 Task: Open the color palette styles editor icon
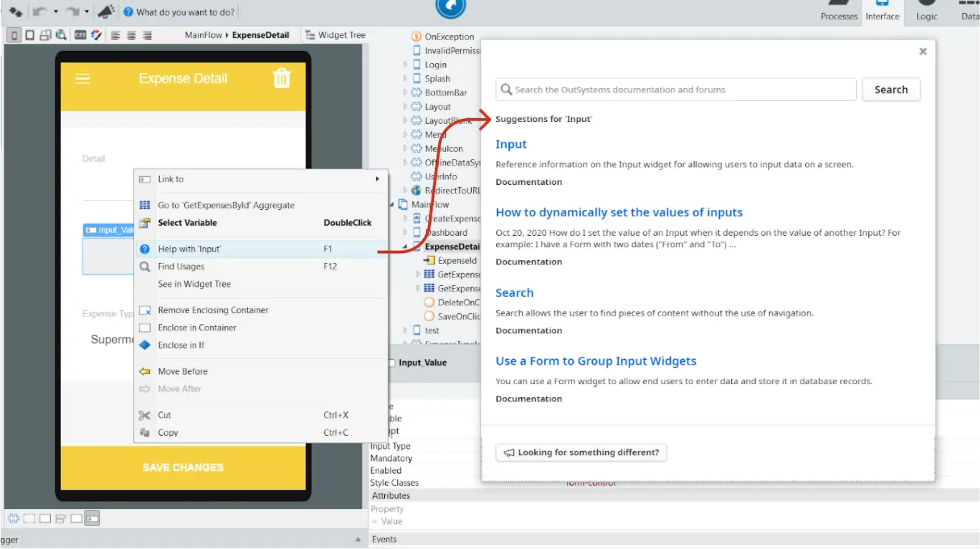point(96,34)
